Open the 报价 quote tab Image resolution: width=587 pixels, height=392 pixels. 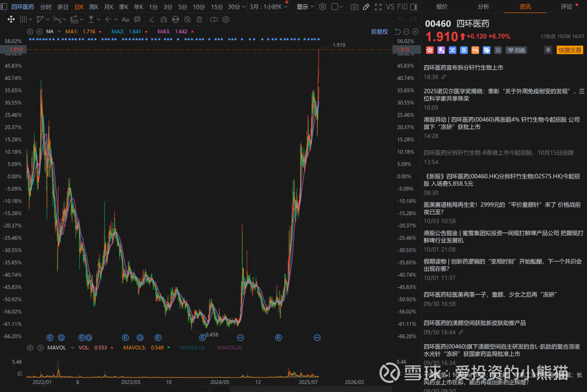point(442,7)
